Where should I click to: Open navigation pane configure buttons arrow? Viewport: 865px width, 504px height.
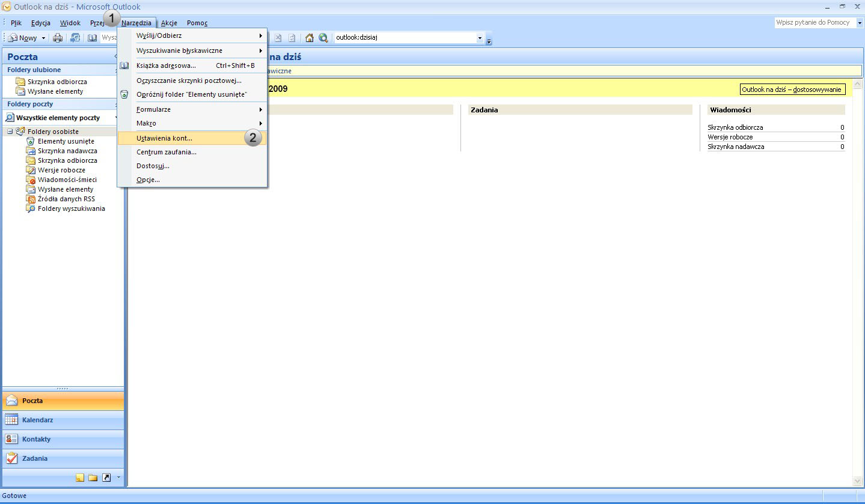coord(118,478)
